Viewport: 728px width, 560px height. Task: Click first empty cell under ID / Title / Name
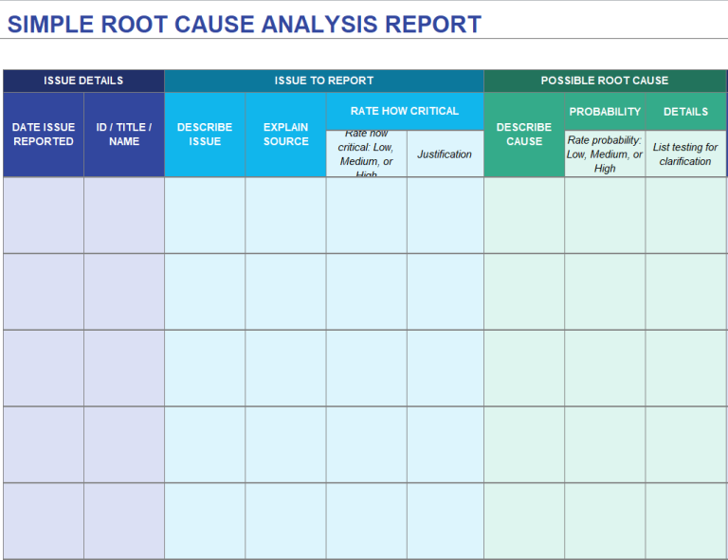pyautogui.click(x=124, y=215)
